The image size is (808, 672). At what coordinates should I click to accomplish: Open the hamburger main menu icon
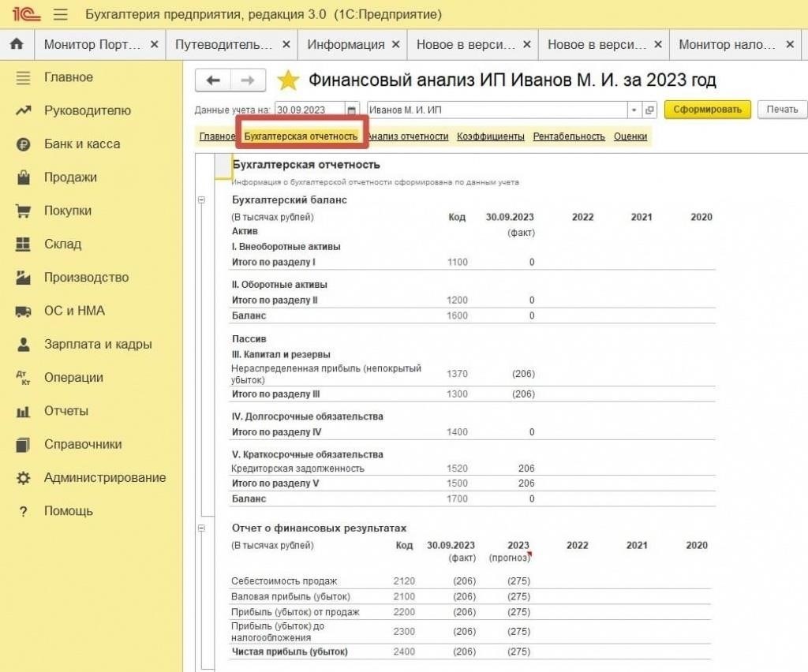(60, 14)
